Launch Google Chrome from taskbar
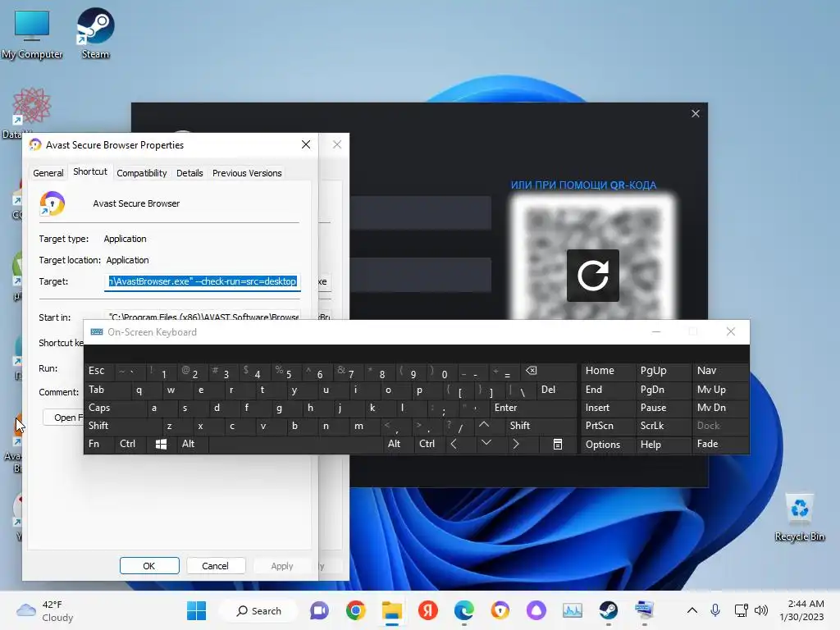 (x=356, y=610)
